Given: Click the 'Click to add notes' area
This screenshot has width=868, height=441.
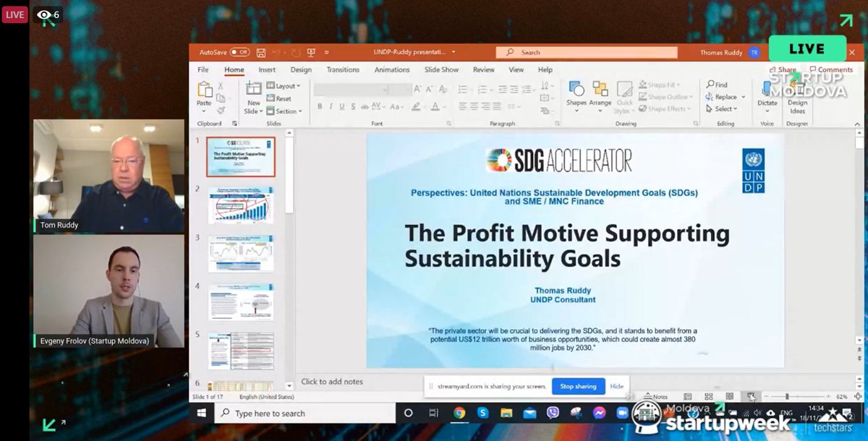Looking at the screenshot, I should [332, 382].
